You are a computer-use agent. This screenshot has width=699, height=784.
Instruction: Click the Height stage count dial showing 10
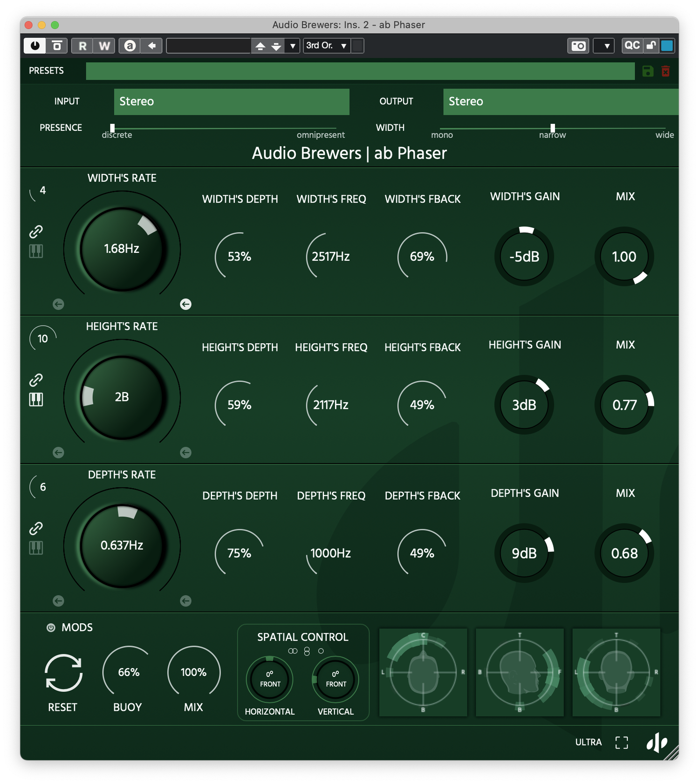pyautogui.click(x=43, y=339)
